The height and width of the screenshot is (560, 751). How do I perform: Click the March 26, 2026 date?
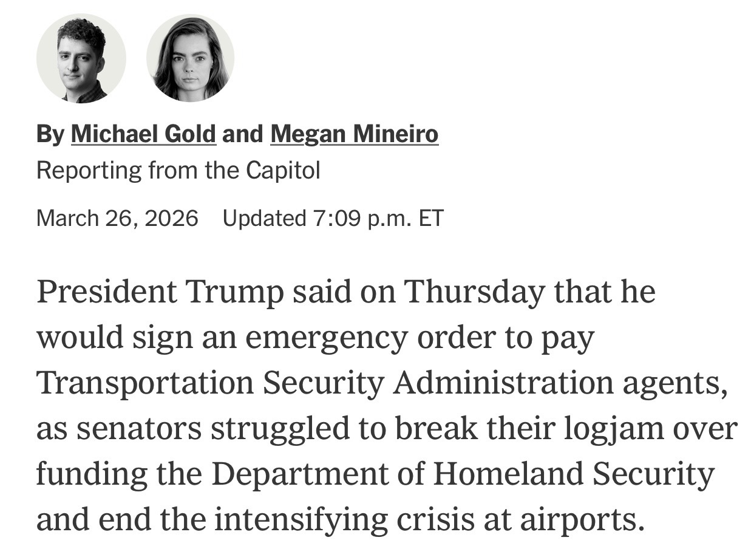pyautogui.click(x=117, y=218)
